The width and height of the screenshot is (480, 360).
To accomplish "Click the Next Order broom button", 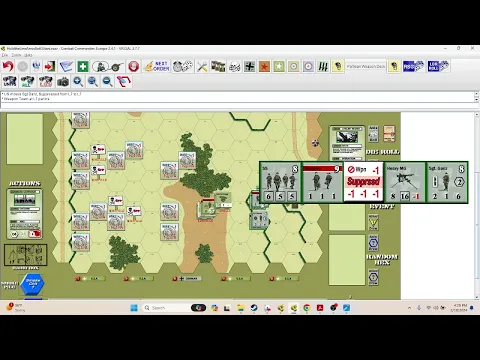I will [157, 66].
